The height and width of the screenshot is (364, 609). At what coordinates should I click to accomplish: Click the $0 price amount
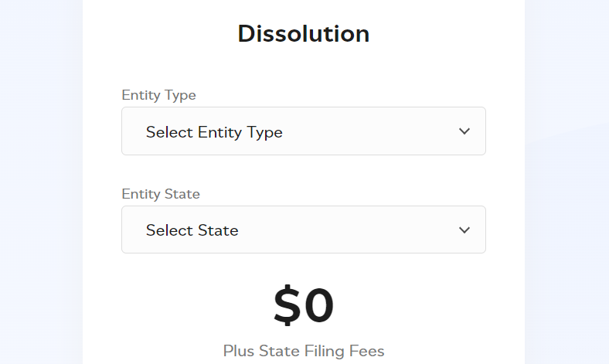(303, 306)
